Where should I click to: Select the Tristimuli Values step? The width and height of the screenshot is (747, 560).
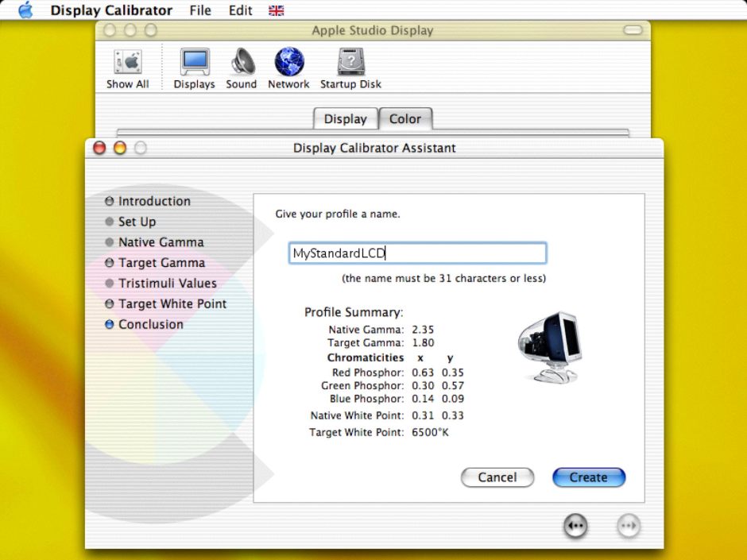[x=161, y=283]
